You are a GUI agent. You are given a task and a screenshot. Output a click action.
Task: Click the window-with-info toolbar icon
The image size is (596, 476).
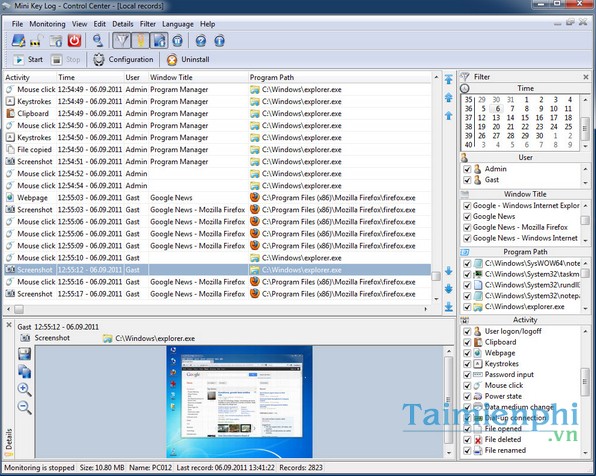coord(56,41)
